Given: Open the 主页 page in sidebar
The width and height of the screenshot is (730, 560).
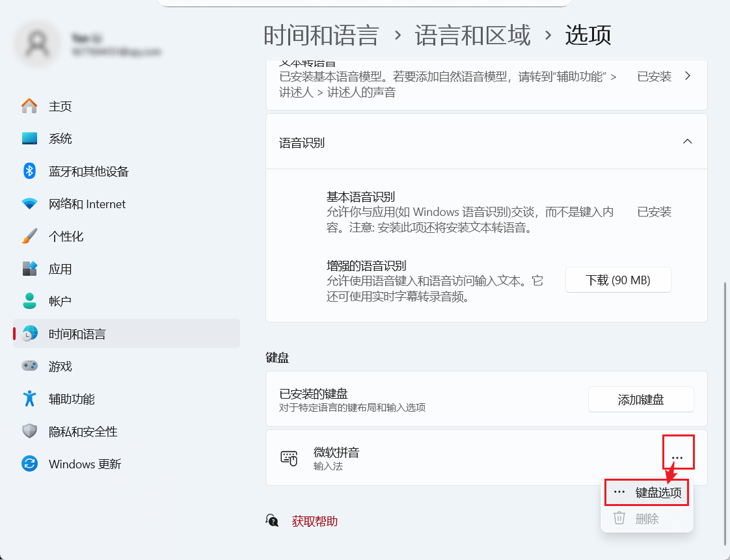Looking at the screenshot, I should point(126,106).
